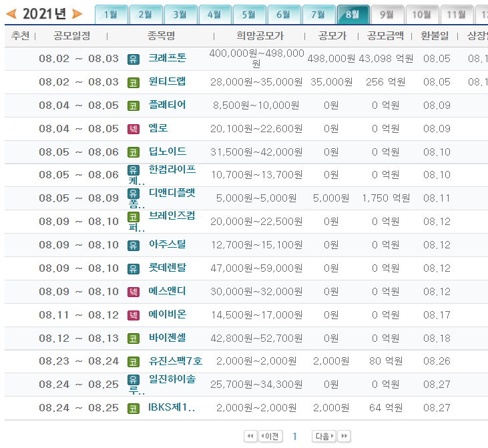Switch to the 9월 tab
This screenshot has width=488, height=448.
(x=388, y=15)
